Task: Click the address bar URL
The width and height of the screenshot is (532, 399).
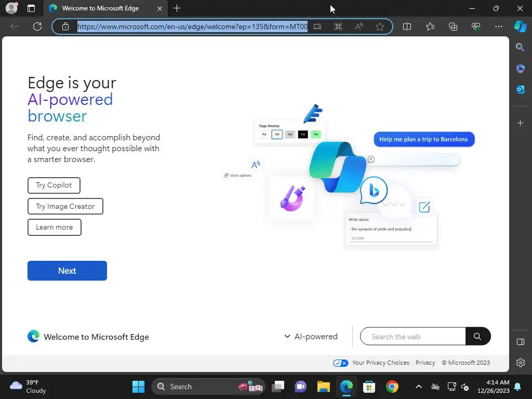Action: pos(192,26)
